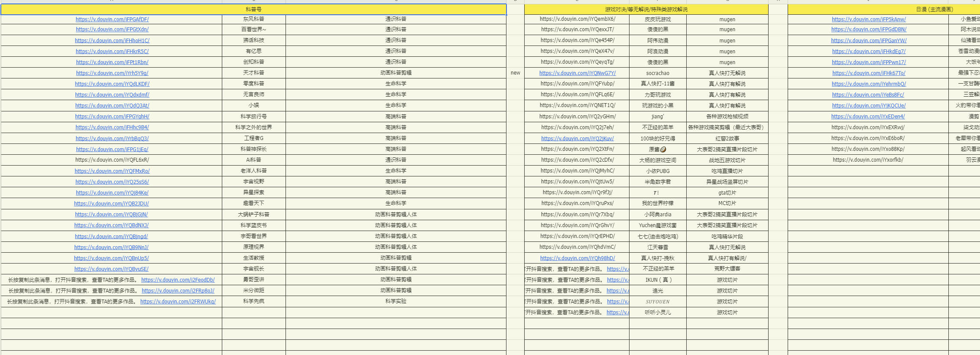Screen dimensions: 980x355
Task: Click the 我的世界柠檬 cell
Action: pos(657,203)
